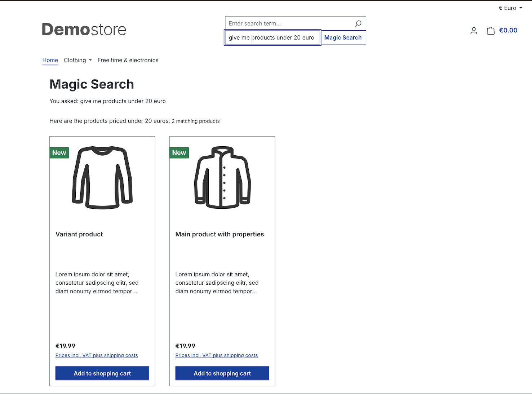
Task: Open the Variant product sweater image
Action: (102, 177)
